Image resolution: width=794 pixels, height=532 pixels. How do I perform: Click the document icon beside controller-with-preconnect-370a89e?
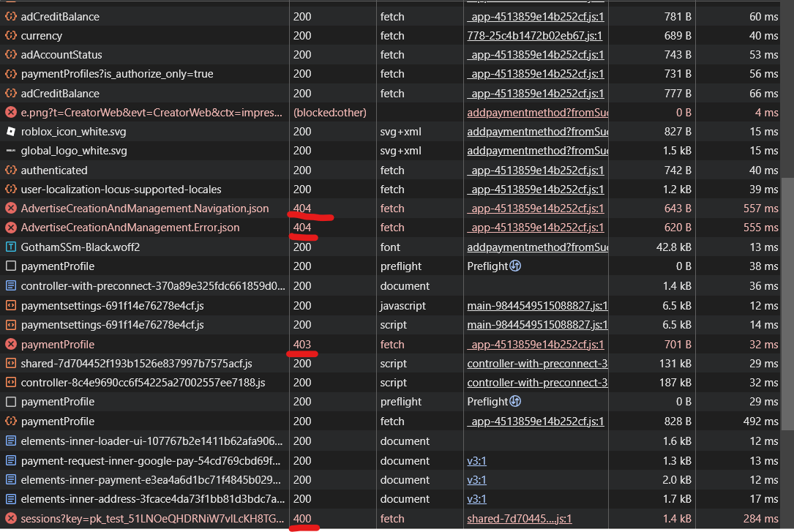(11, 286)
